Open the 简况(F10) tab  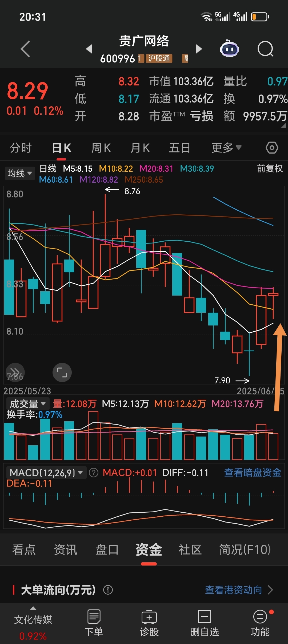coord(245,550)
